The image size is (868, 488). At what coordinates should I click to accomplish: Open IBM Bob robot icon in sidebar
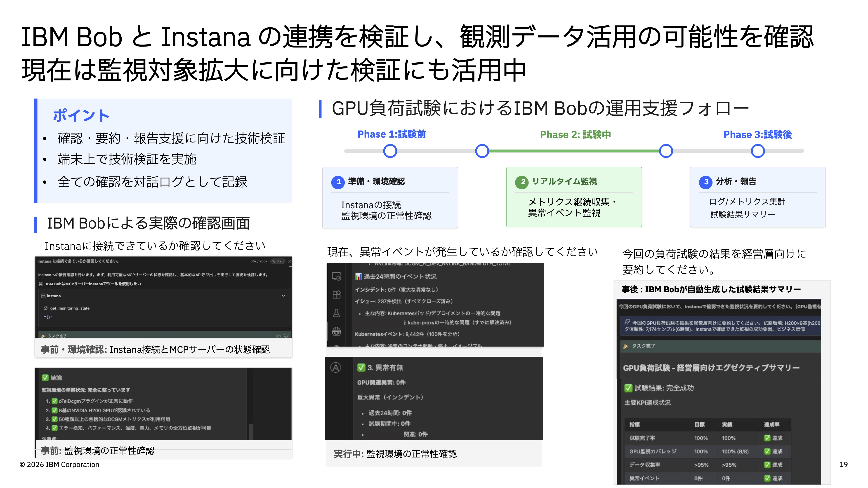tap(336, 331)
